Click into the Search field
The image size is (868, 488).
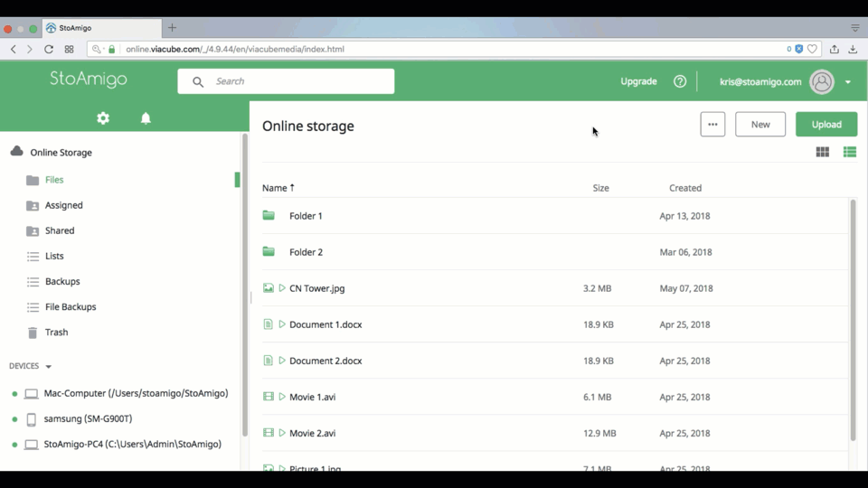pos(286,81)
